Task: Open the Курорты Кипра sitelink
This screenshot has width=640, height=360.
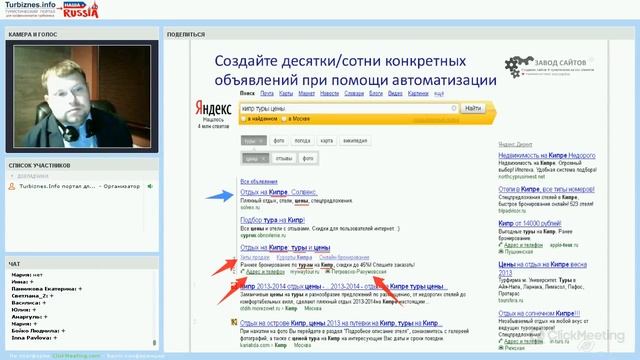Action: pos(294,258)
